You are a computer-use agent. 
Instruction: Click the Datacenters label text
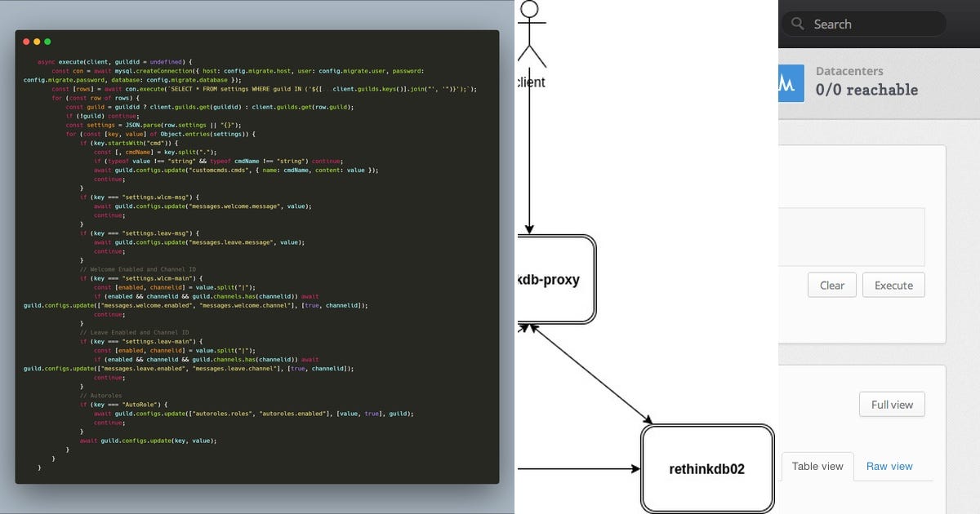pyautogui.click(x=849, y=71)
